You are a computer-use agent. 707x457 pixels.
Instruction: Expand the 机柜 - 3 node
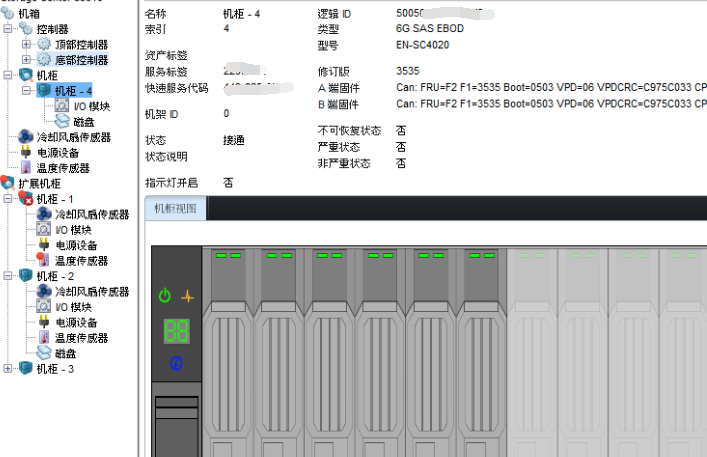tap(10, 369)
